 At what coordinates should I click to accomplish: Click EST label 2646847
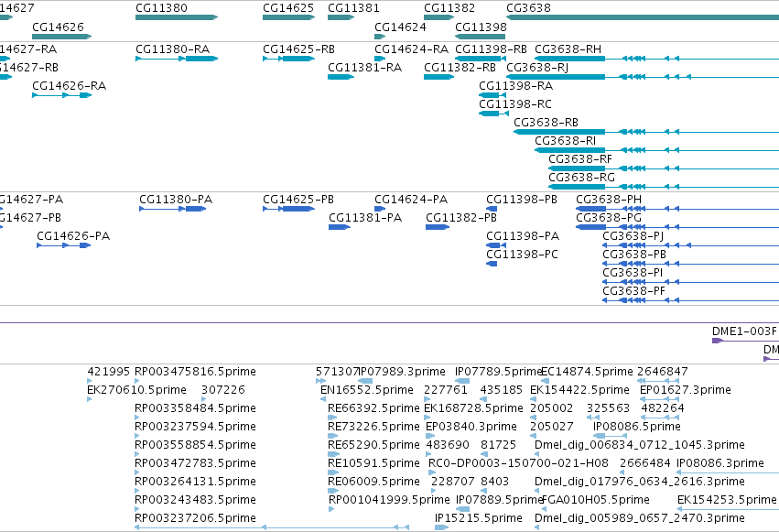pos(662,372)
